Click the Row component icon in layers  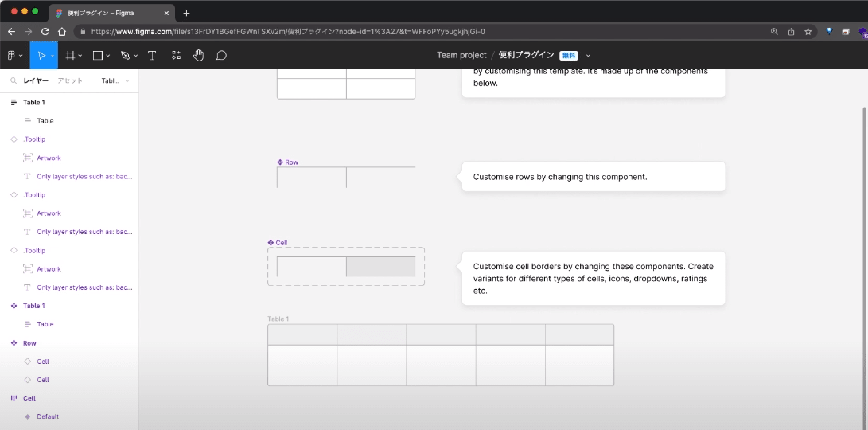pyautogui.click(x=14, y=343)
